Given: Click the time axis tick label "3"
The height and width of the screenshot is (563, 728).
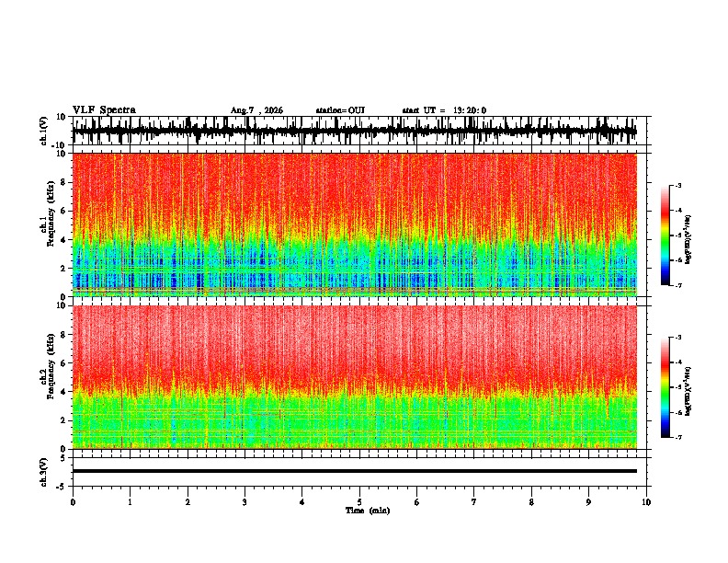Looking at the screenshot, I should tap(245, 502).
